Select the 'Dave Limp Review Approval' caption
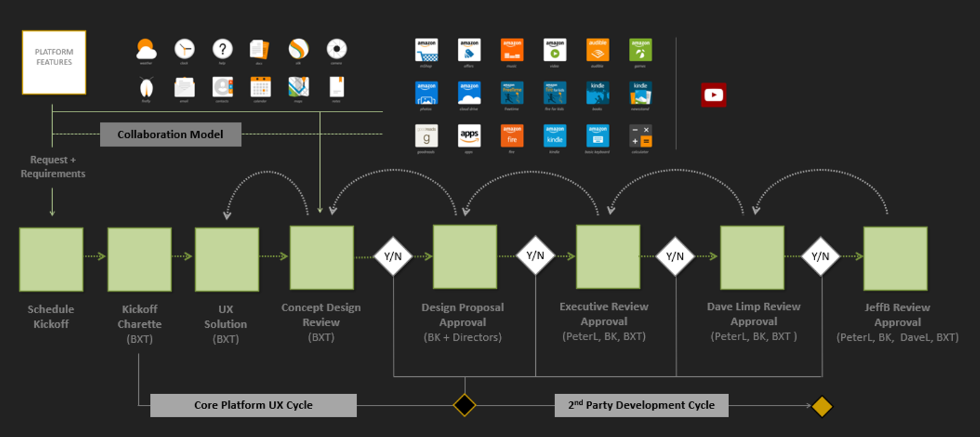Image resolution: width=980 pixels, height=437 pixels. coord(754,314)
